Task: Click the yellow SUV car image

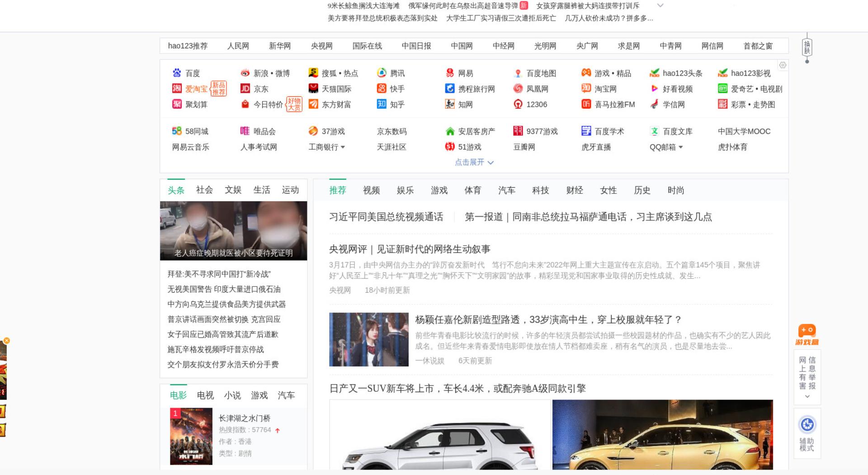Action: pyautogui.click(x=663, y=435)
